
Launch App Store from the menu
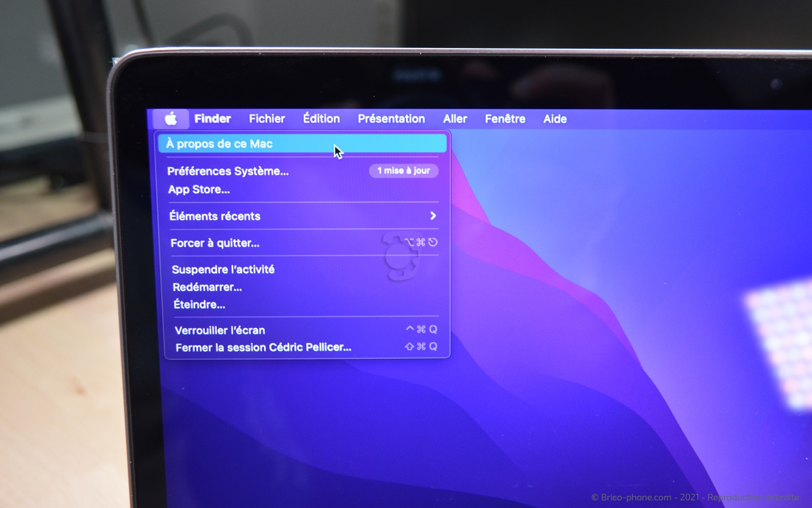click(199, 189)
